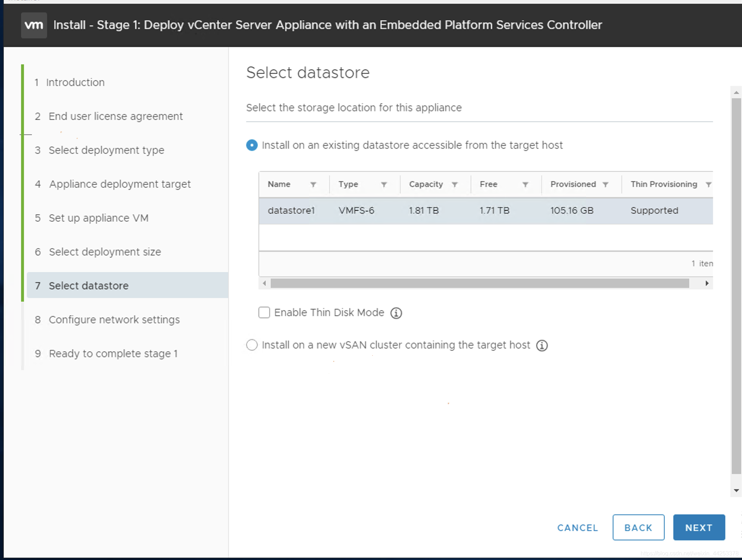Enable Thin Disk Mode checkbox
The height and width of the screenshot is (560, 742).
[264, 312]
